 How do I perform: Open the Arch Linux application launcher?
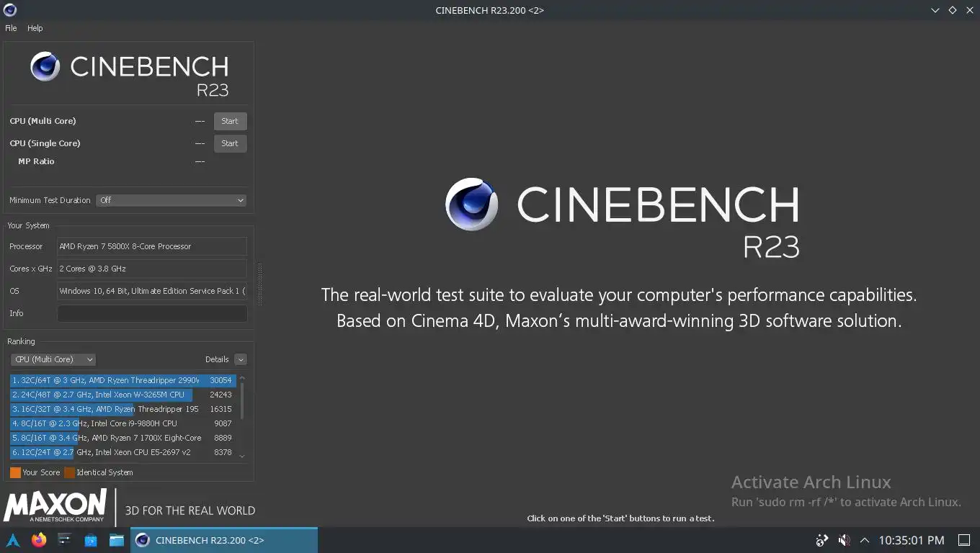(13, 540)
